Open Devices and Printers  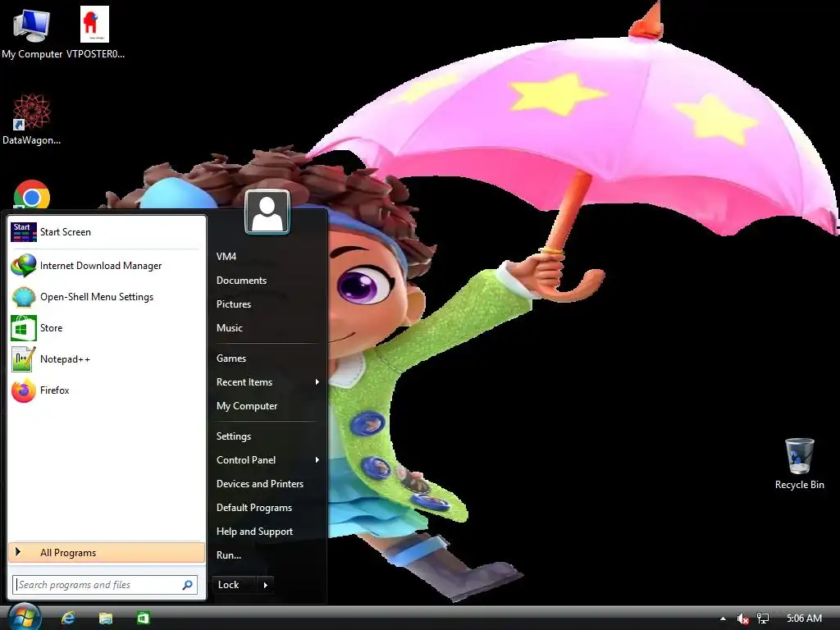pos(260,484)
